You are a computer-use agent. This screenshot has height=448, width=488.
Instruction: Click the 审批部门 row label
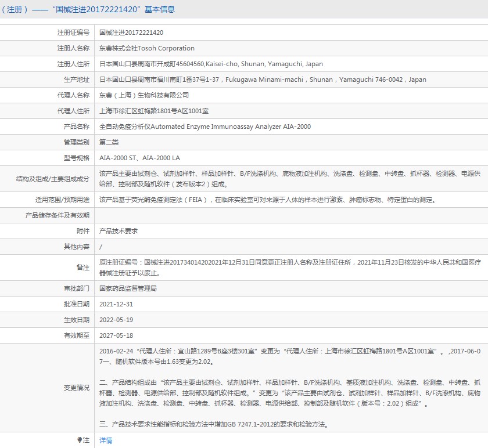[77, 288]
